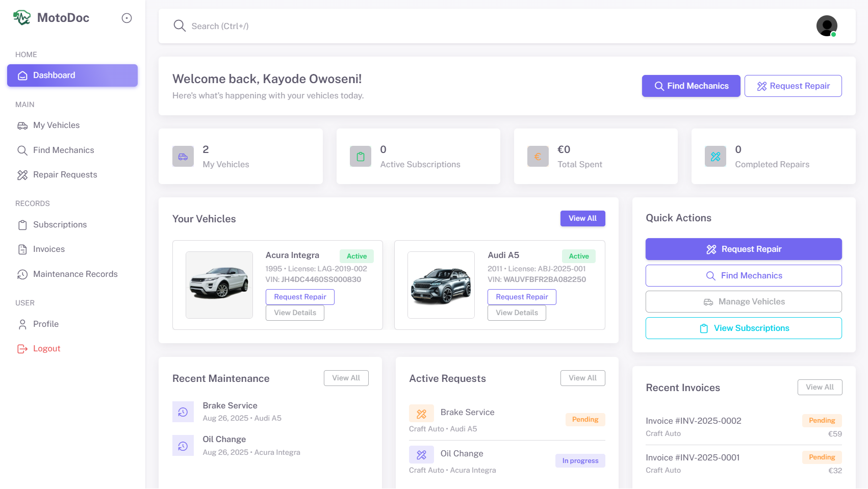The width and height of the screenshot is (868, 489).
Task: Click the search magnifier icon
Action: tap(179, 26)
